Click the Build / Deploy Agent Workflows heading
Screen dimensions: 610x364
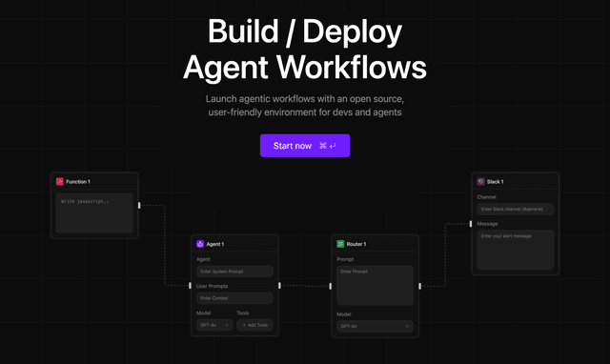(x=305, y=49)
